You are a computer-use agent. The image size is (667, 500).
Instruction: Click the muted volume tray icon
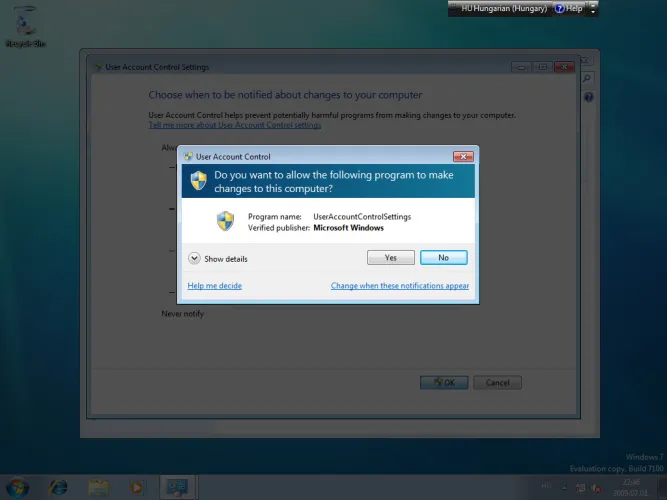pyautogui.click(x=596, y=488)
